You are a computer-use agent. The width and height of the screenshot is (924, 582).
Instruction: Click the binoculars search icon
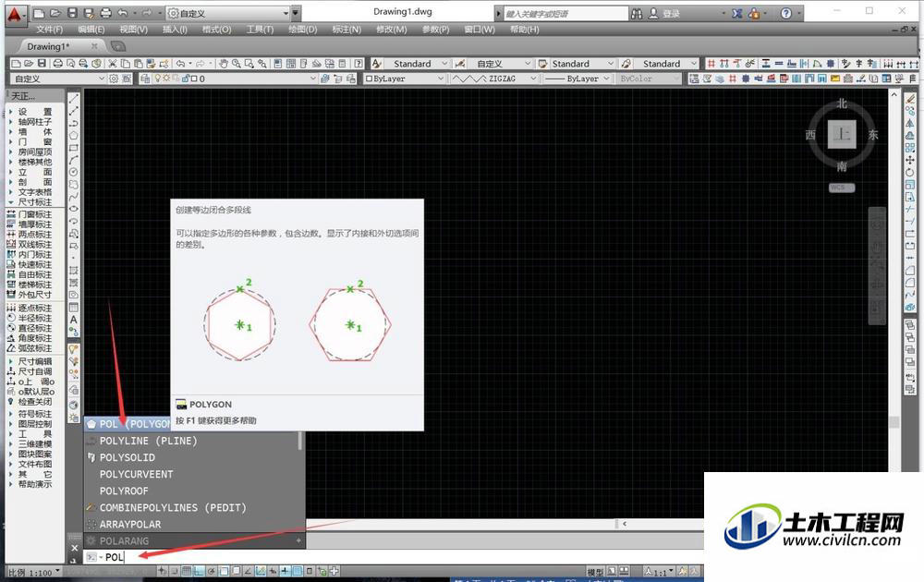click(x=637, y=14)
